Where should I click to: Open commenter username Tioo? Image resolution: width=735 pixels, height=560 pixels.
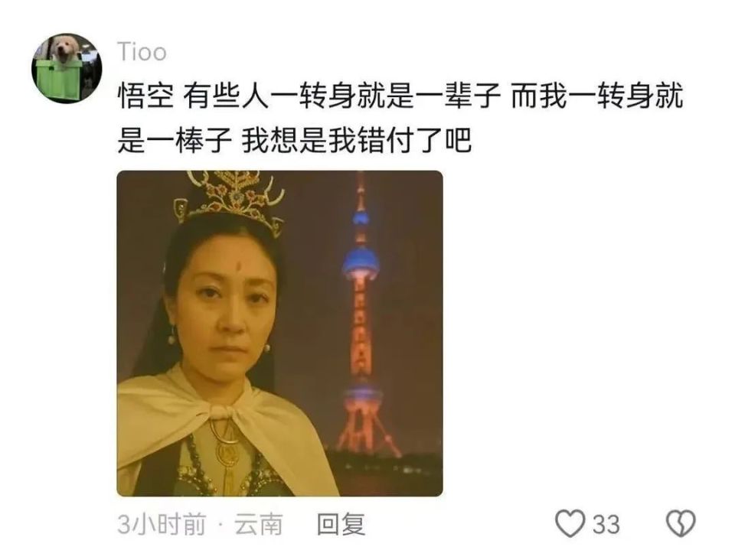[142, 51]
